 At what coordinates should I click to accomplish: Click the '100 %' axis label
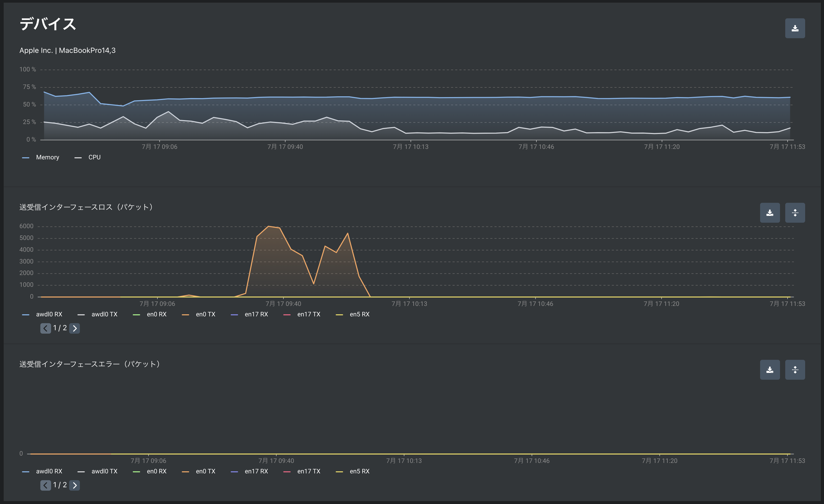(28, 70)
